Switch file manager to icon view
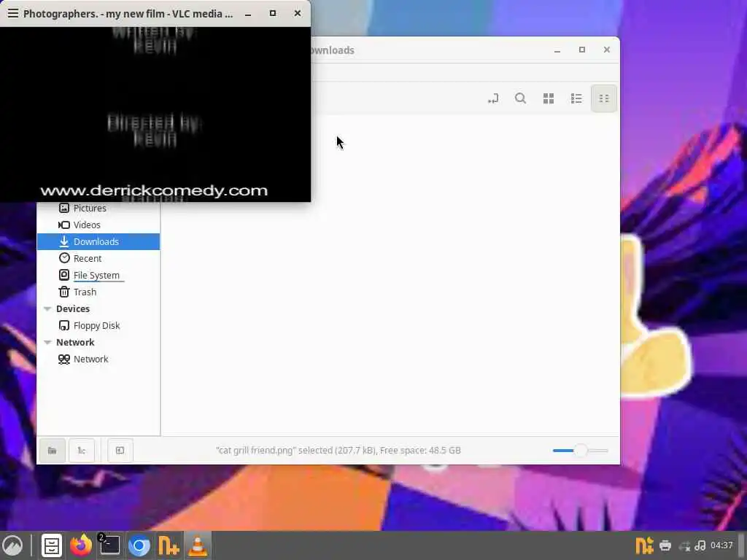The height and width of the screenshot is (560, 747). click(x=549, y=98)
